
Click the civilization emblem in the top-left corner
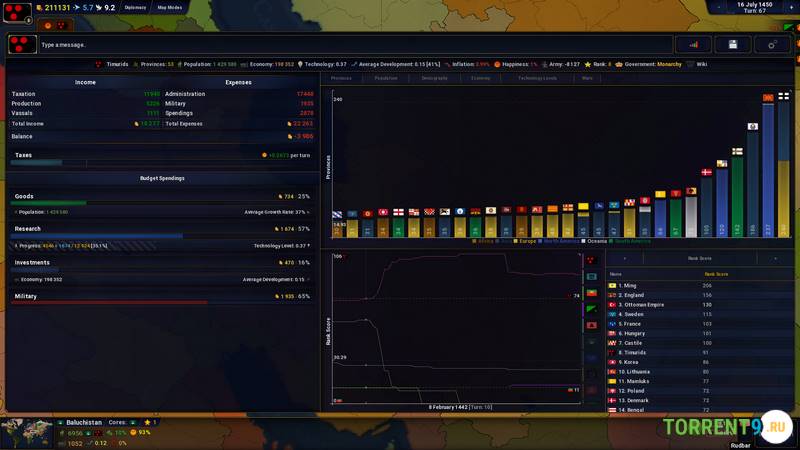point(15,8)
